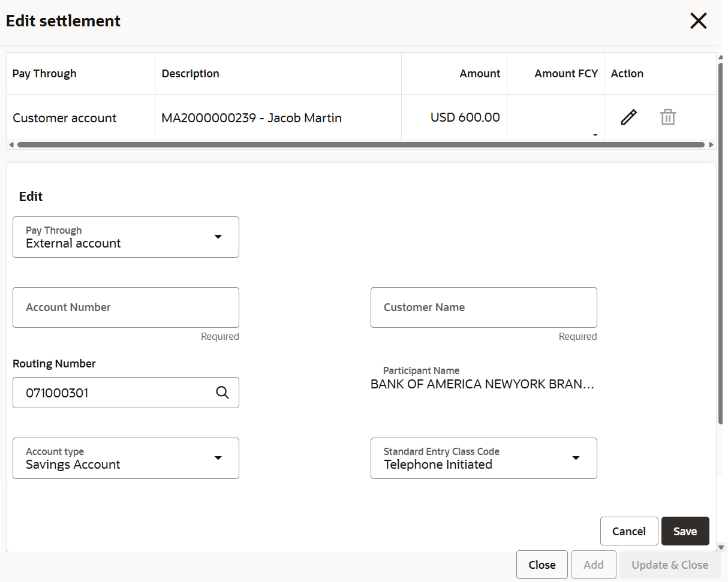Click the Close button at the bottom

pyautogui.click(x=542, y=565)
